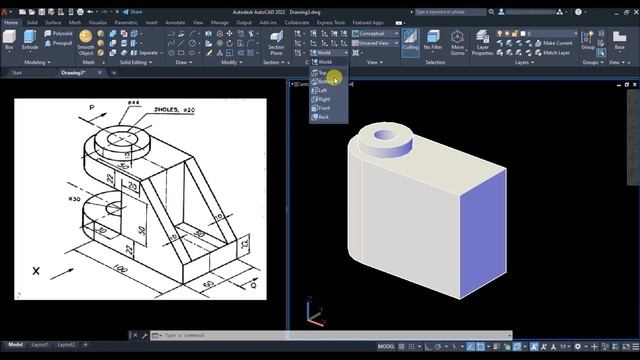Click the Plot (print) icon
The height and width of the screenshot is (360, 640).
coord(80,12)
